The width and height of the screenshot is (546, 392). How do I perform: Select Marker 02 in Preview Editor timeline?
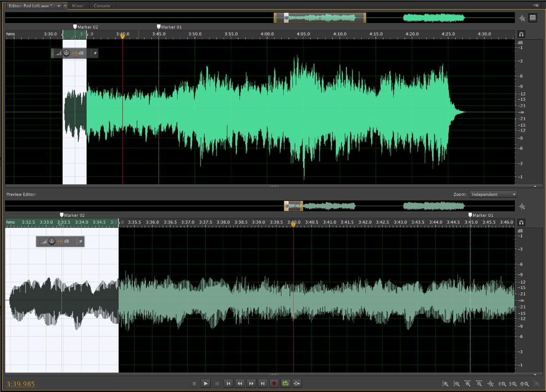tap(72, 215)
